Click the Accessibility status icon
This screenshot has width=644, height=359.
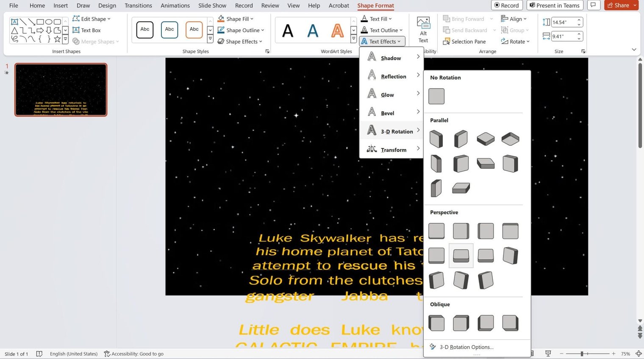pos(107,354)
